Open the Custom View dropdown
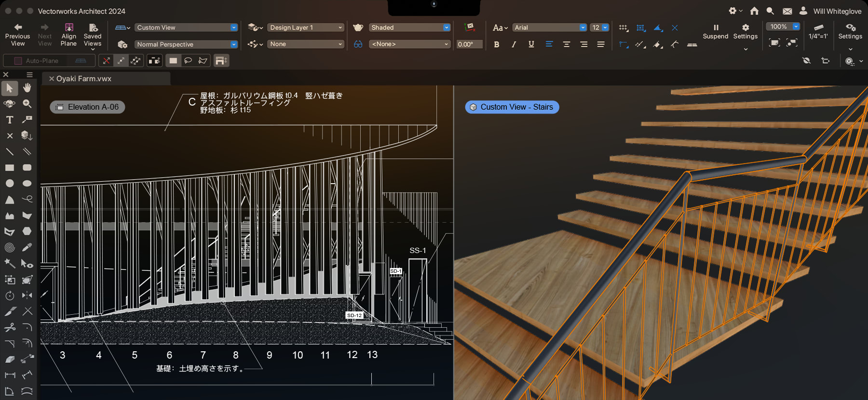 [186, 27]
